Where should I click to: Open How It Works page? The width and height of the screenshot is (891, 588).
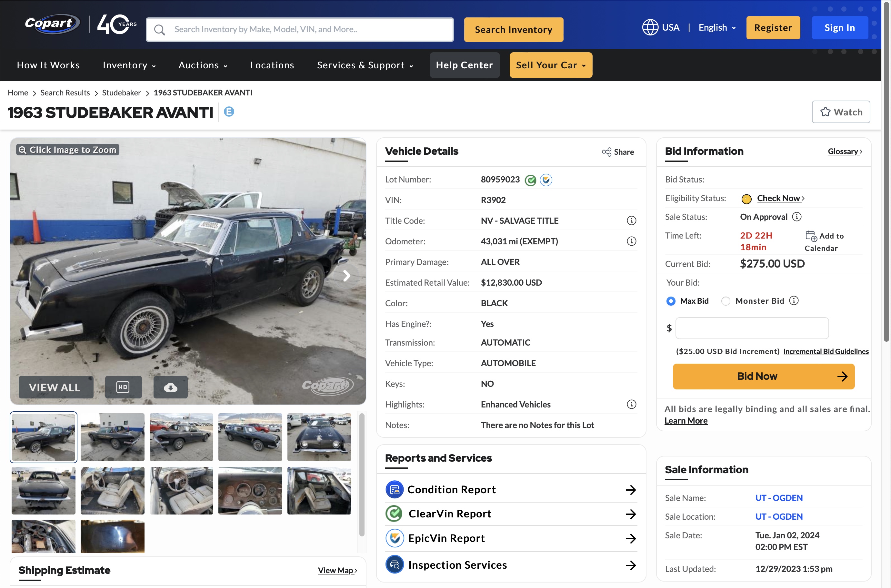point(48,65)
